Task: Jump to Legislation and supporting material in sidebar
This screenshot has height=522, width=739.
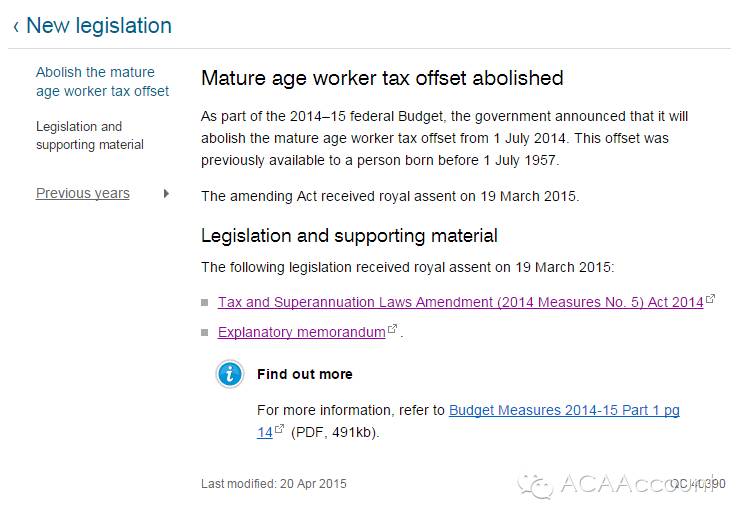Action: (x=90, y=136)
